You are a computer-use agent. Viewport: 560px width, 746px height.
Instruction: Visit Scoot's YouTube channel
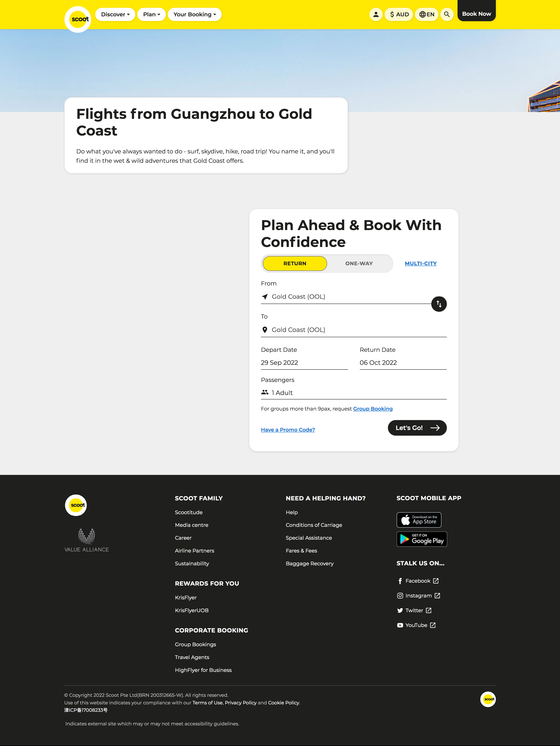point(416,625)
